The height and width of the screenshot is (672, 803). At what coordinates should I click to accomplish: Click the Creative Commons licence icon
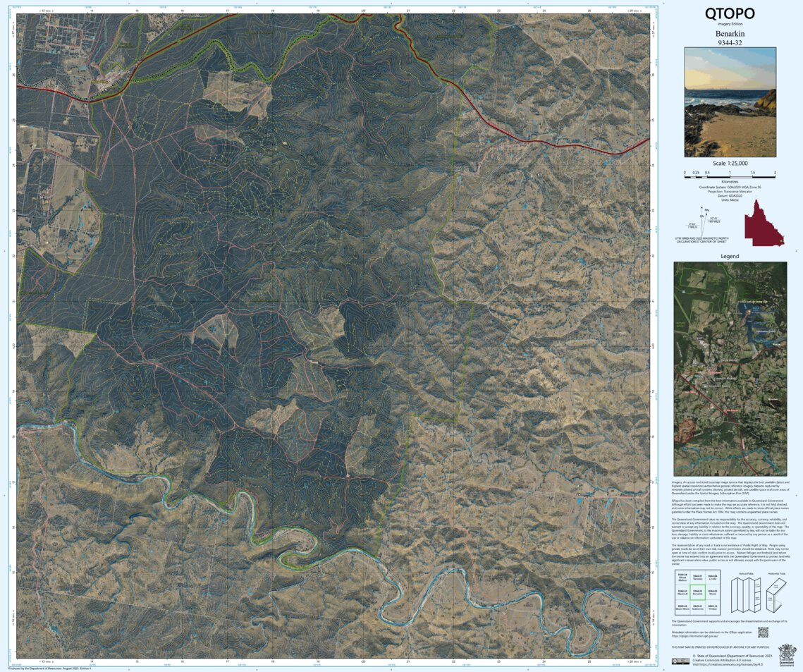pyautogui.click(x=681, y=661)
